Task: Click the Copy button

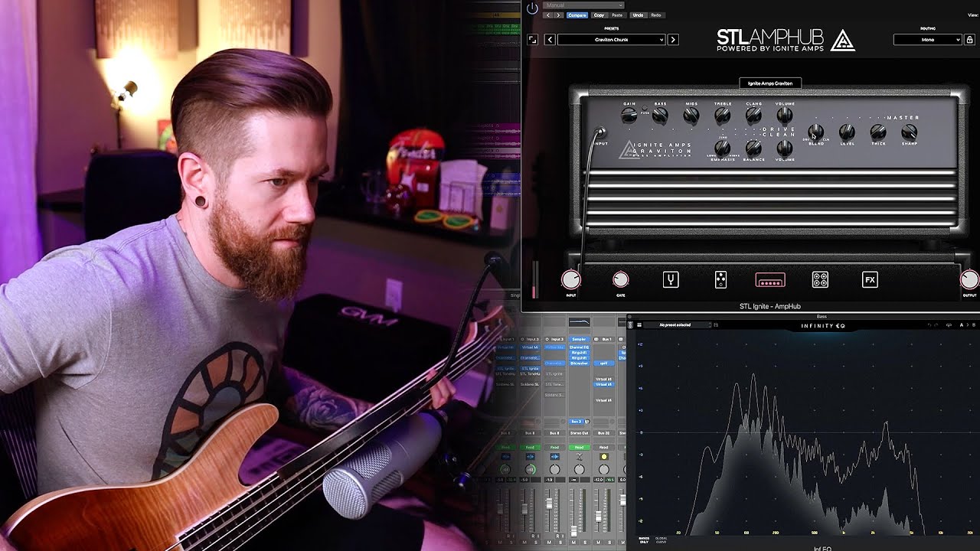Action: pos(599,15)
